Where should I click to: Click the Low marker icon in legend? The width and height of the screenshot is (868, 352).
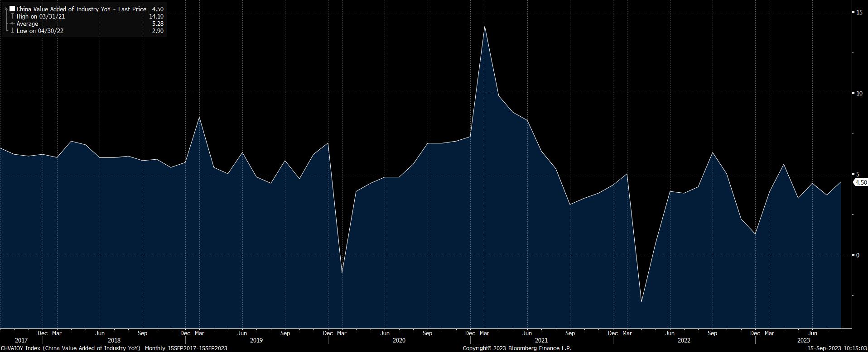12,31
